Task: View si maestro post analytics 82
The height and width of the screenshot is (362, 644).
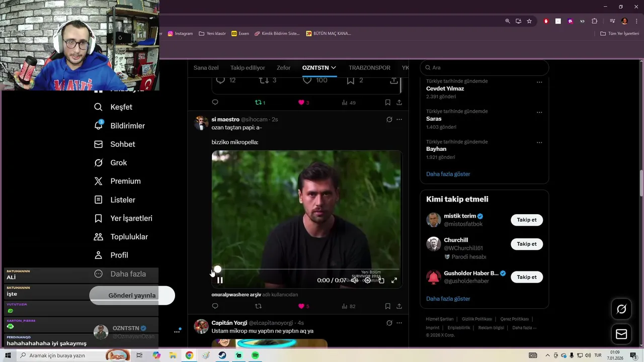Action: pos(349,306)
